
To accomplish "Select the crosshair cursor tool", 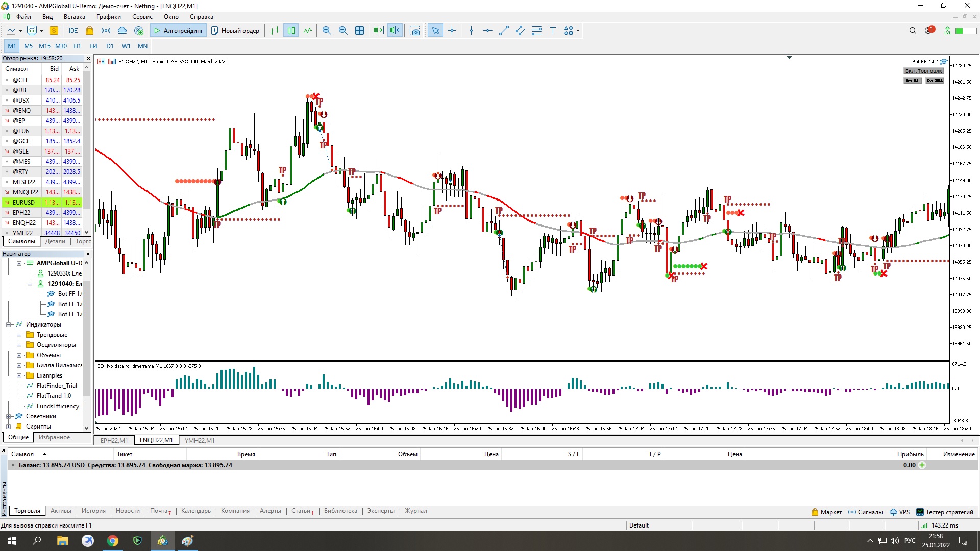I will tap(452, 31).
